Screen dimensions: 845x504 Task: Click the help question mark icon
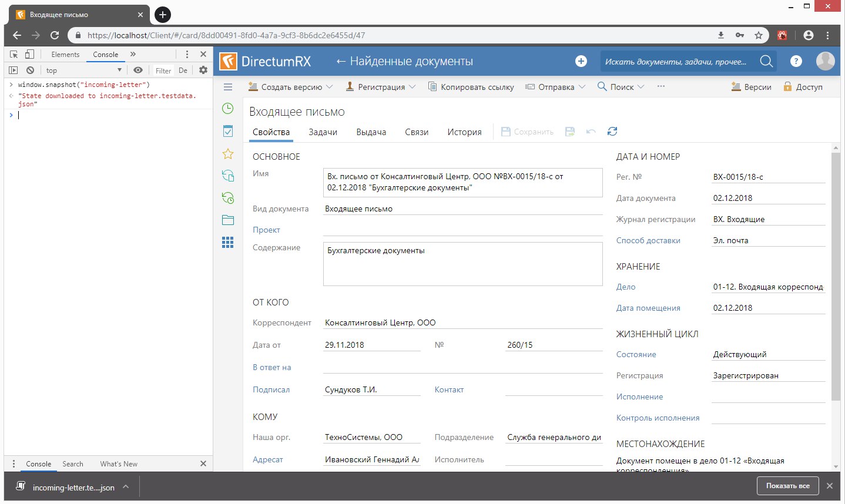796,61
